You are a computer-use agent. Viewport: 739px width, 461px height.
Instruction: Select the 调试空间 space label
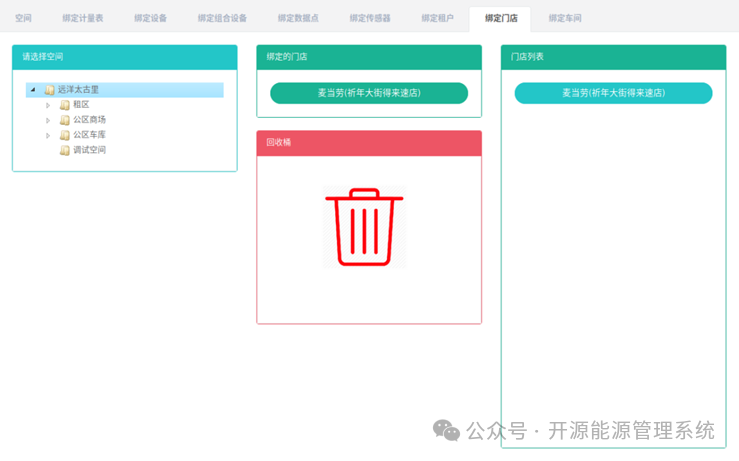(90, 150)
